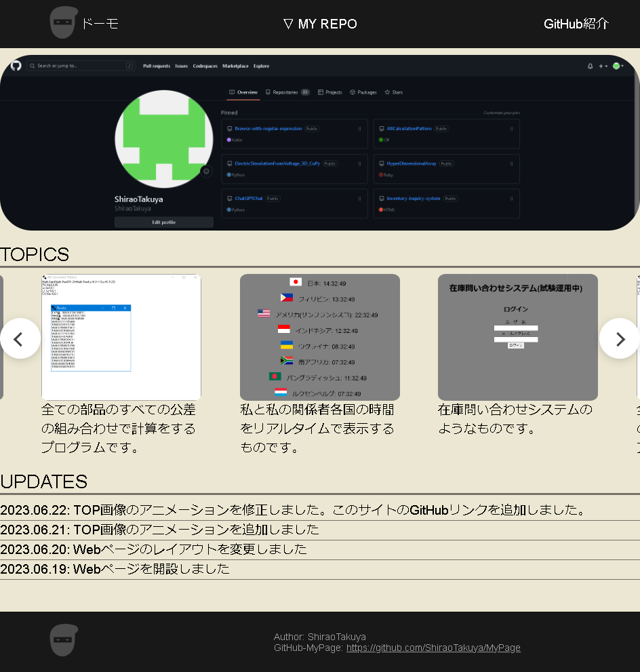The height and width of the screenshot is (672, 640).
Task: Click the GitHub Octocat logo in the banner image
Action: pos(16,66)
